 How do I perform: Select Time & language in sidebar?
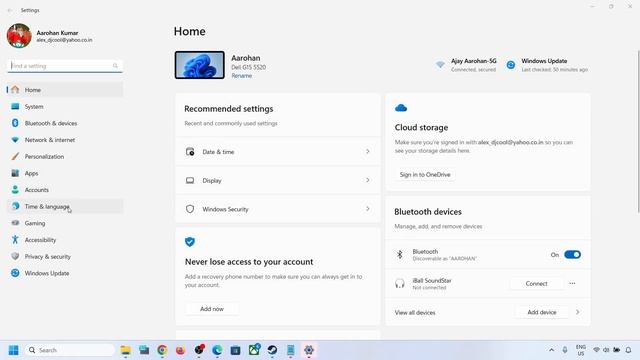65,207
